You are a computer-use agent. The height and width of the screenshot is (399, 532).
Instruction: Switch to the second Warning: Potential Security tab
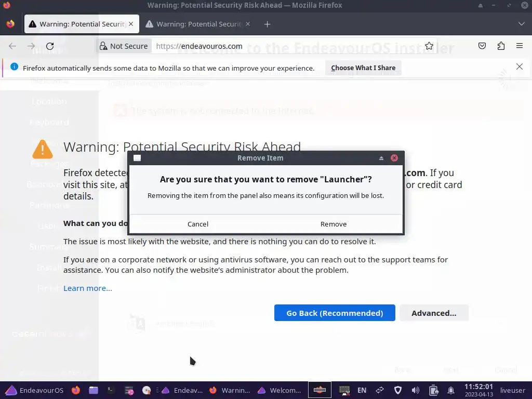[x=198, y=24]
